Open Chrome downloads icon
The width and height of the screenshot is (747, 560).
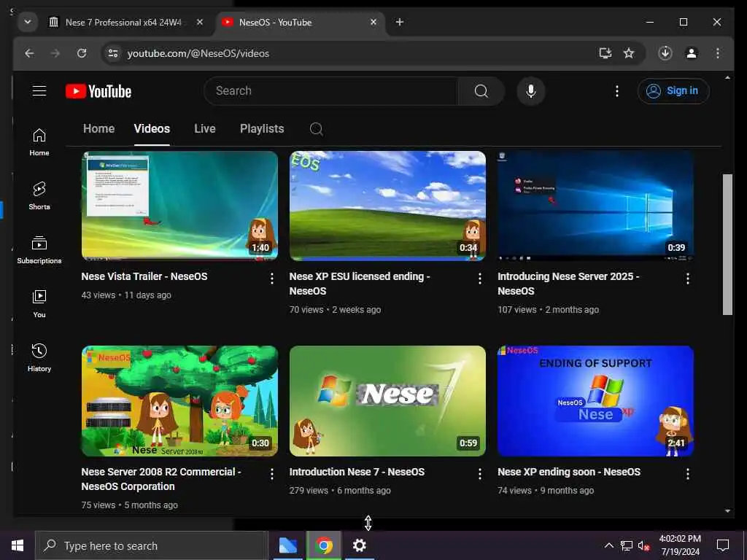tap(665, 53)
